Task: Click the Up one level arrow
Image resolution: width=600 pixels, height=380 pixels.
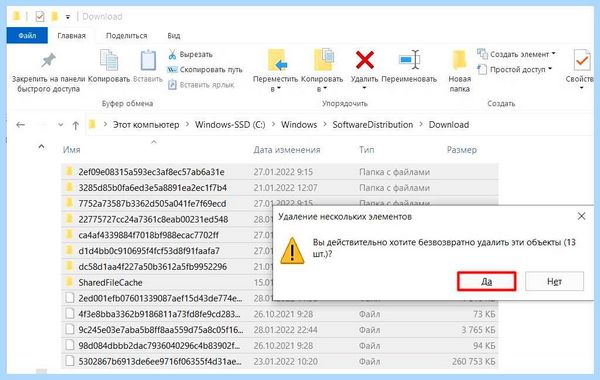Action: (x=75, y=125)
